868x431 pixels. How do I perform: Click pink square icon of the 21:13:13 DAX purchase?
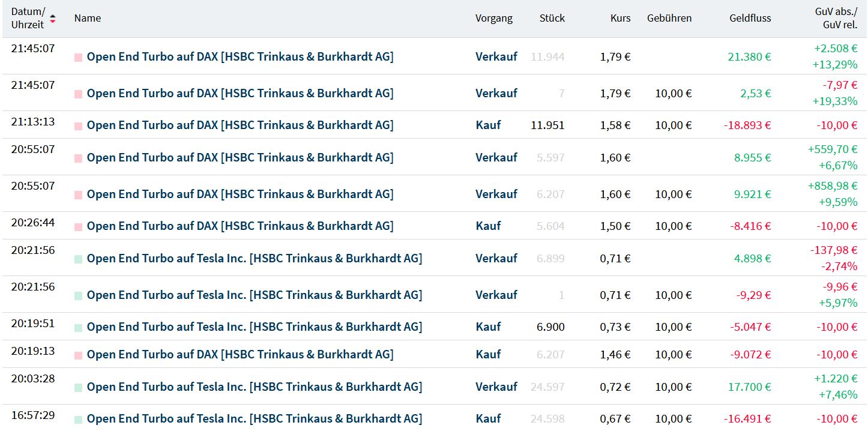pos(78,125)
